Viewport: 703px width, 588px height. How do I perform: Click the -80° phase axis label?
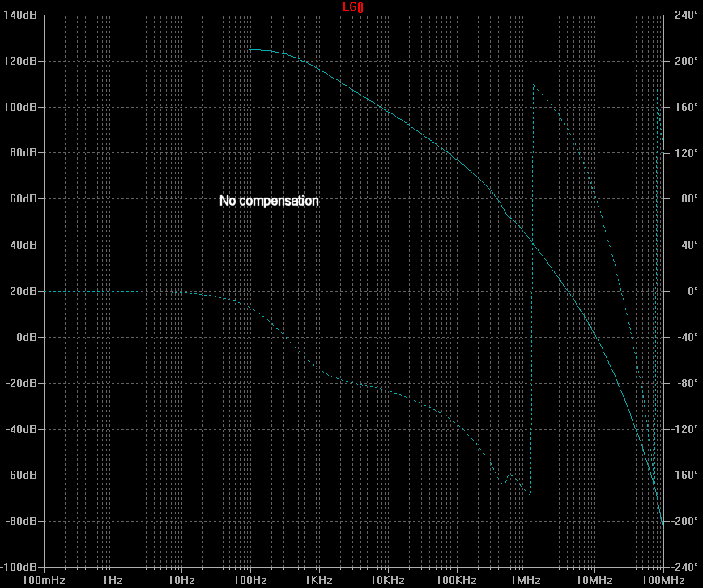[688, 383]
